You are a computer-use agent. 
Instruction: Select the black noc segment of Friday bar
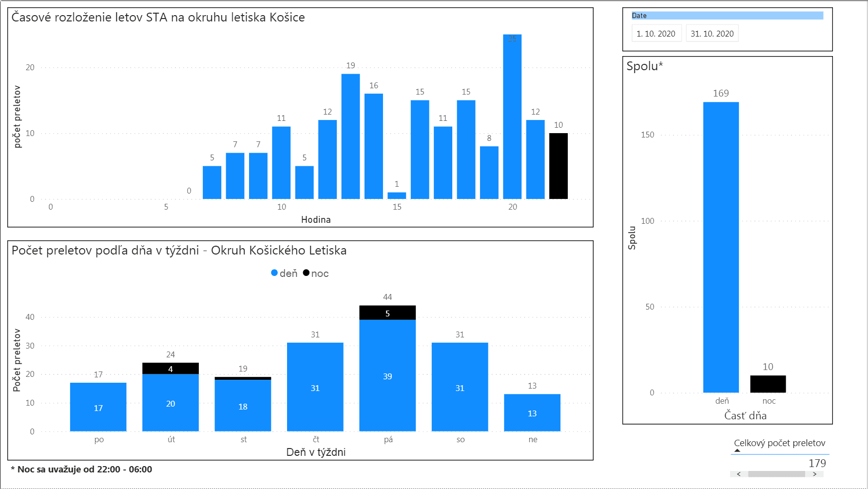pyautogui.click(x=387, y=313)
